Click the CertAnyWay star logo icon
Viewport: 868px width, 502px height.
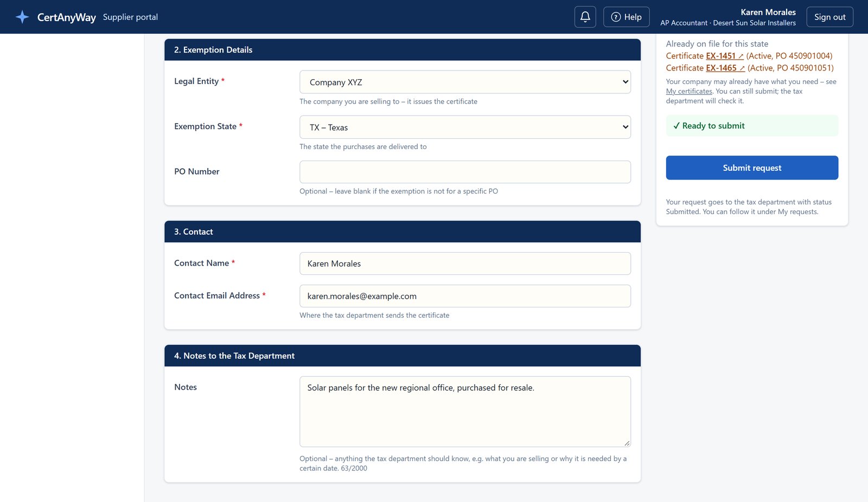pyautogui.click(x=22, y=17)
